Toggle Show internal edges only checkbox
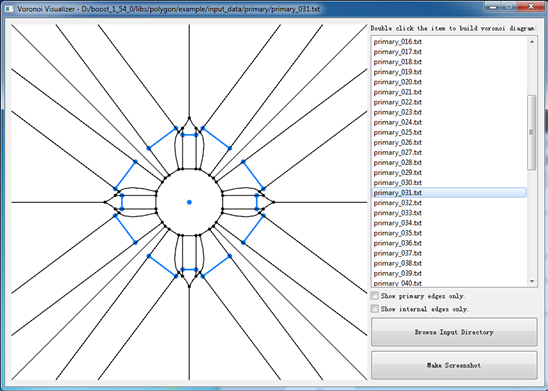548x391 pixels. tap(375, 309)
